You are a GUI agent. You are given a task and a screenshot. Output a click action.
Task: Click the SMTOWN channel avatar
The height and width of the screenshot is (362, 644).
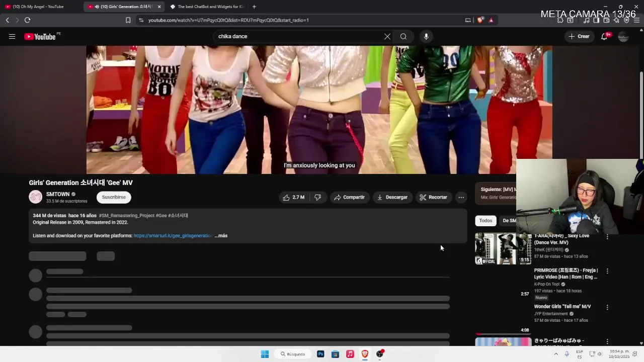pos(35,197)
